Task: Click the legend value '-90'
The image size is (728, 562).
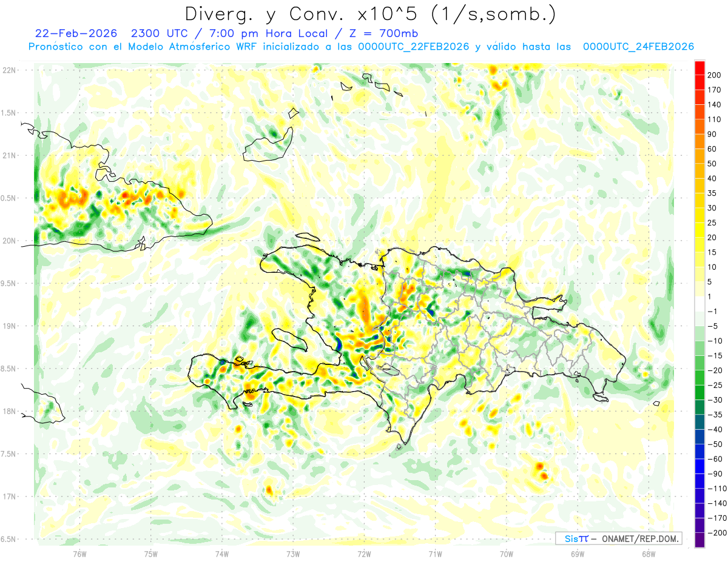Action: pos(715,473)
